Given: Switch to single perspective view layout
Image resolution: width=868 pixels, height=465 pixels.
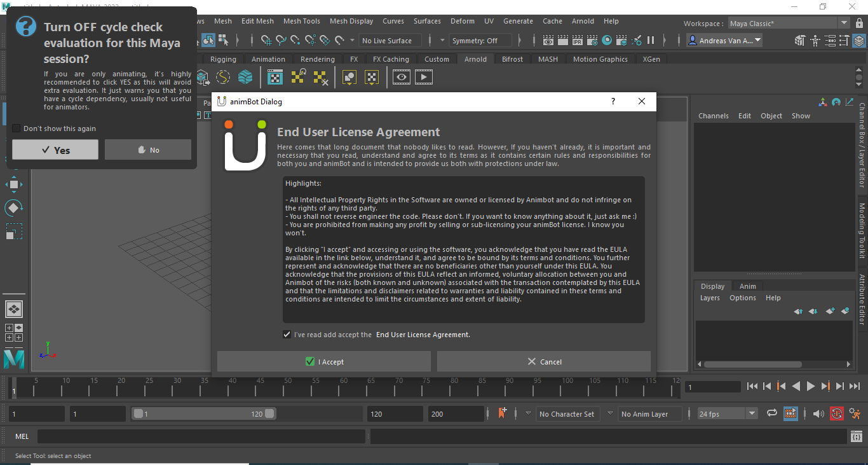Looking at the screenshot, I should coord(14,309).
